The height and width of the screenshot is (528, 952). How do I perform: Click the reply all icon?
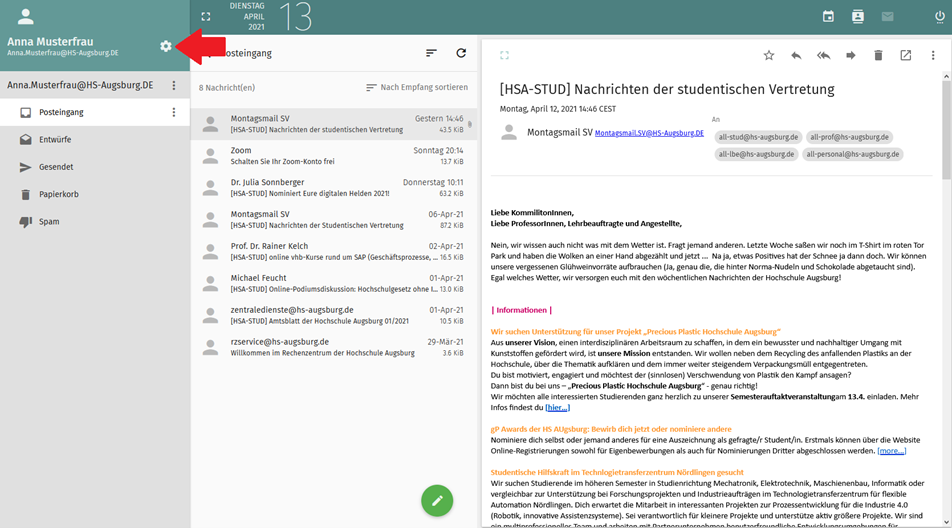tap(823, 56)
